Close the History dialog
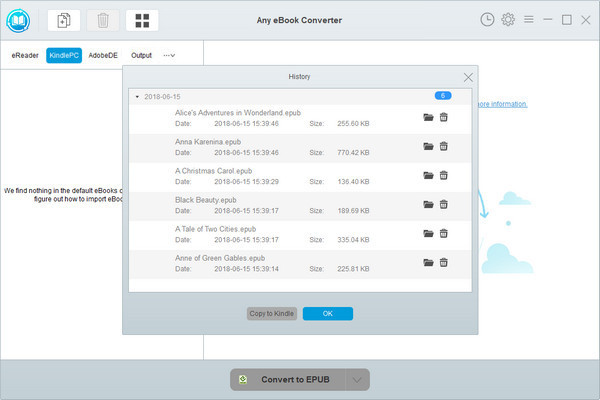The height and width of the screenshot is (400, 600). (x=468, y=77)
